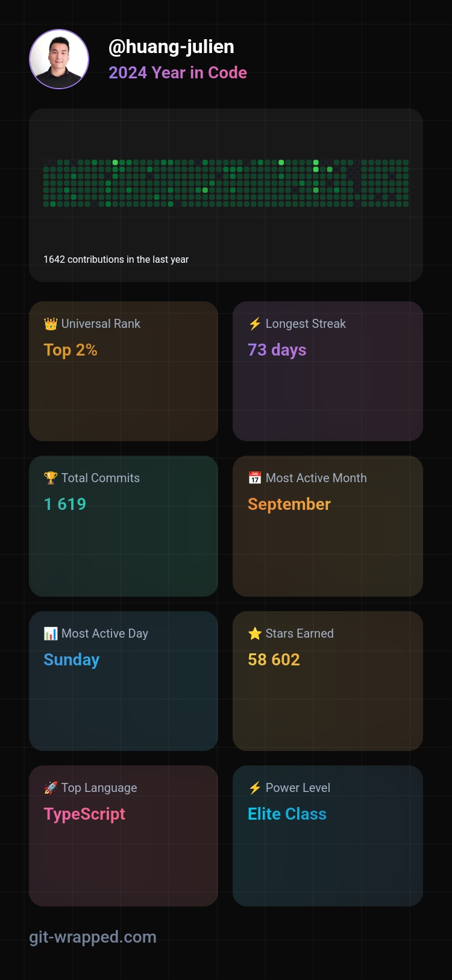
Task: Click the 1642 contributions text
Action: (116, 260)
